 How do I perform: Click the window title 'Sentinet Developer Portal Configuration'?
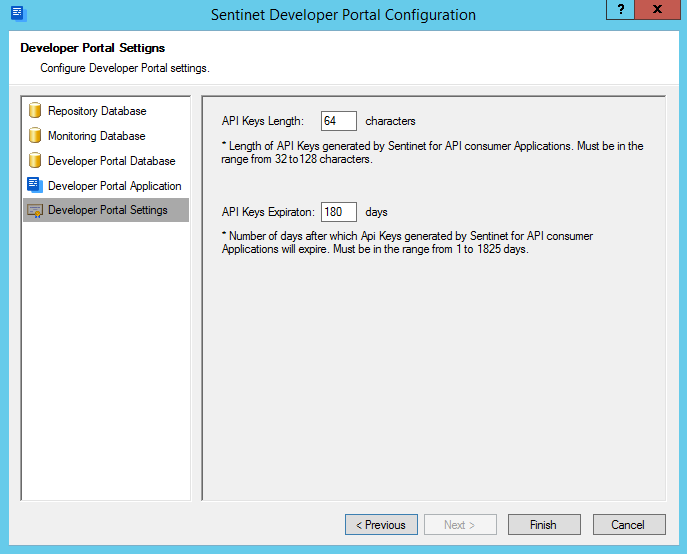click(x=343, y=15)
